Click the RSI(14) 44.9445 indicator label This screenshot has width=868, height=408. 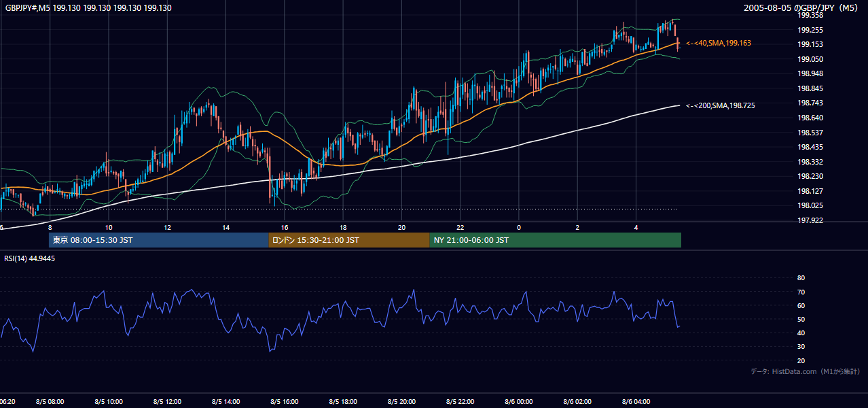[x=30, y=258]
